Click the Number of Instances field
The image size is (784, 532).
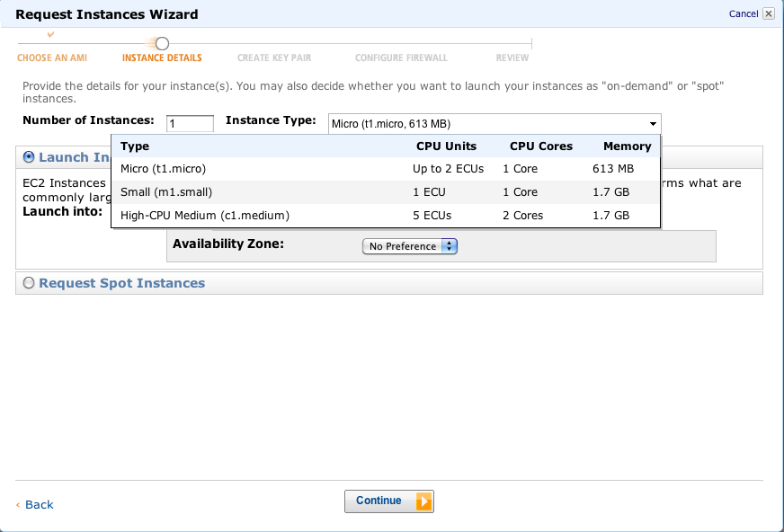[190, 124]
